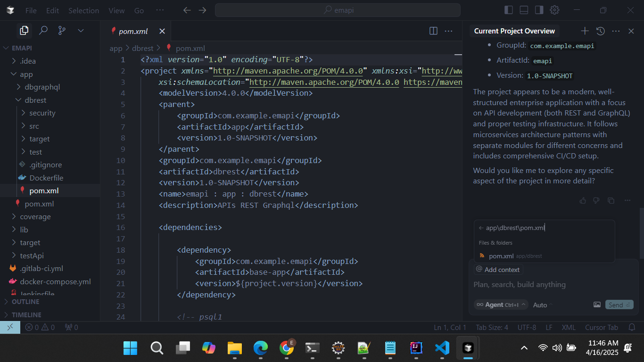Click the Add context button
644x362 pixels.
pyautogui.click(x=498, y=270)
